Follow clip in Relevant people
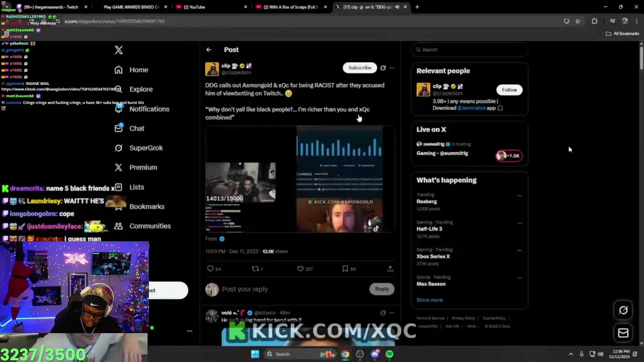Viewport: 644px width, 362px height. [x=509, y=90]
